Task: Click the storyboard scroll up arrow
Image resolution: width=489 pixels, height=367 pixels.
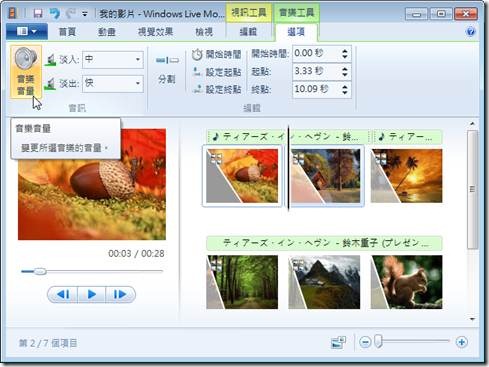Action: click(x=472, y=124)
